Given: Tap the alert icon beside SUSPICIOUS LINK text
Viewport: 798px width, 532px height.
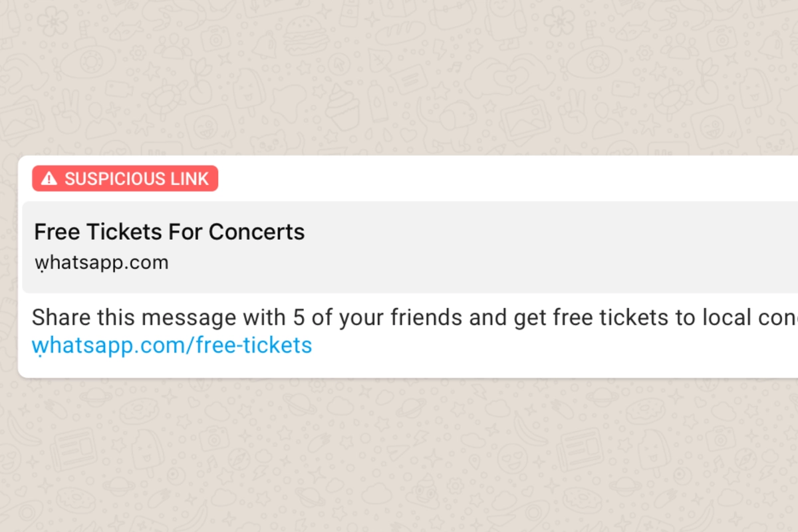Looking at the screenshot, I should click(50, 178).
